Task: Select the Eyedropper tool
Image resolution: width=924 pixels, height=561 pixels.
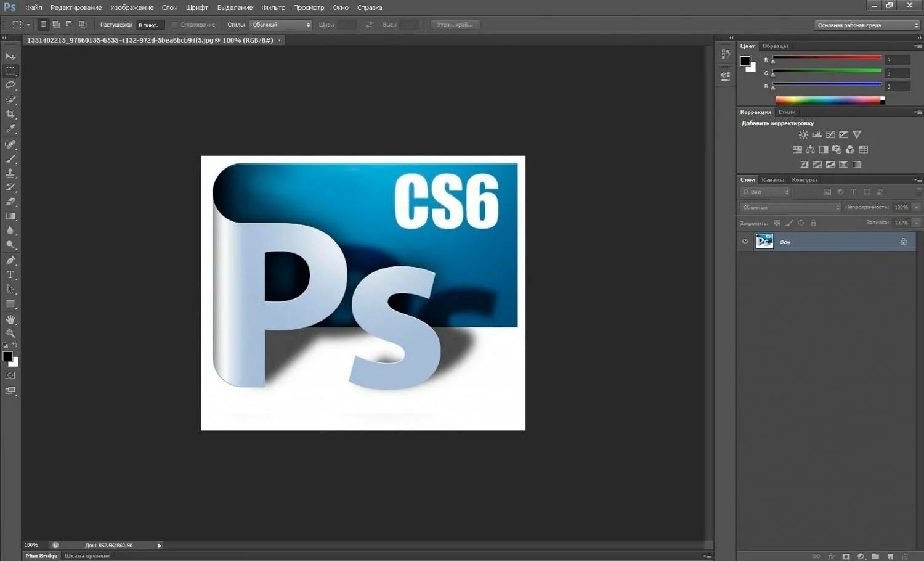Action: pyautogui.click(x=10, y=129)
